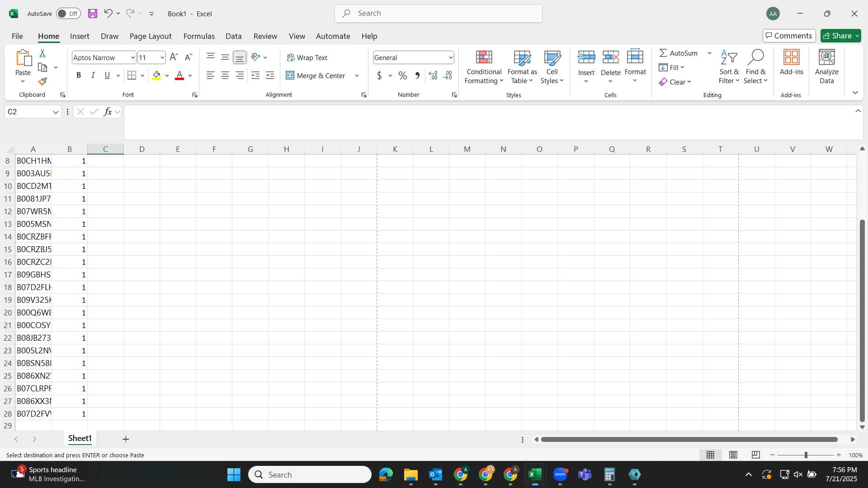Image resolution: width=868 pixels, height=488 pixels.
Task: Open the Review tab
Action: coord(265,36)
